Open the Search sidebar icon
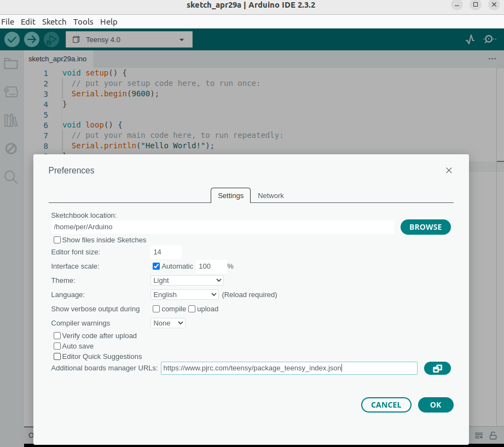The image size is (504, 447). point(11,177)
